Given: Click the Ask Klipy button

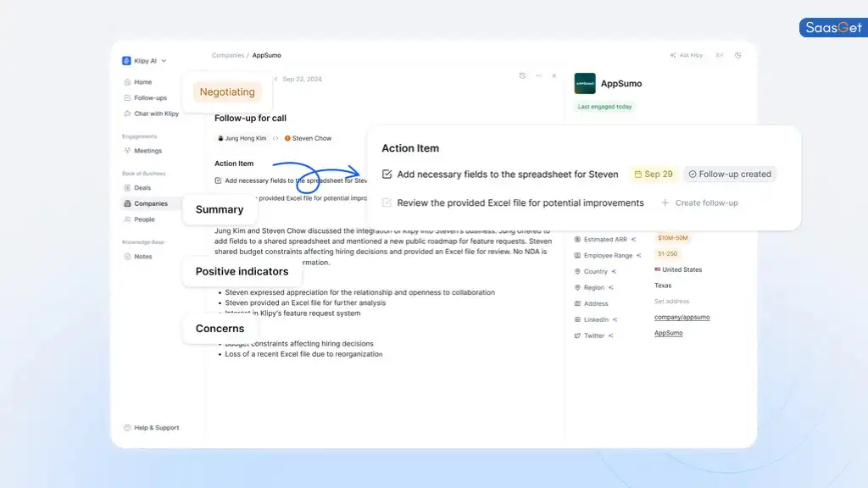Looking at the screenshot, I should (687, 55).
